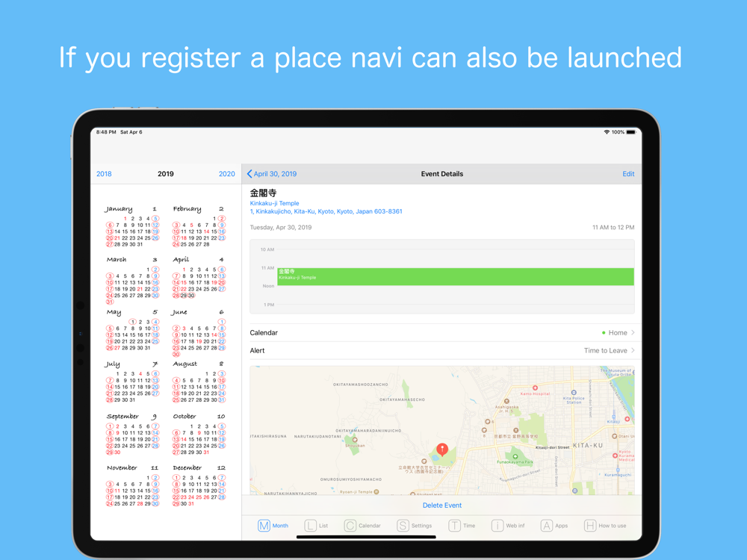Go back to April 30, 2019
Screen dimensions: 747x560
[272, 174]
